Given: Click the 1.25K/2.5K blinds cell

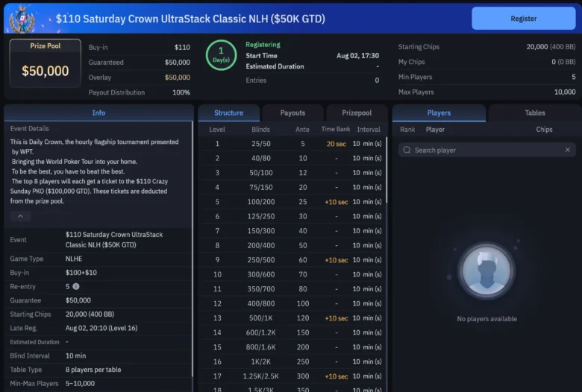Looking at the screenshot, I should coord(261,376).
